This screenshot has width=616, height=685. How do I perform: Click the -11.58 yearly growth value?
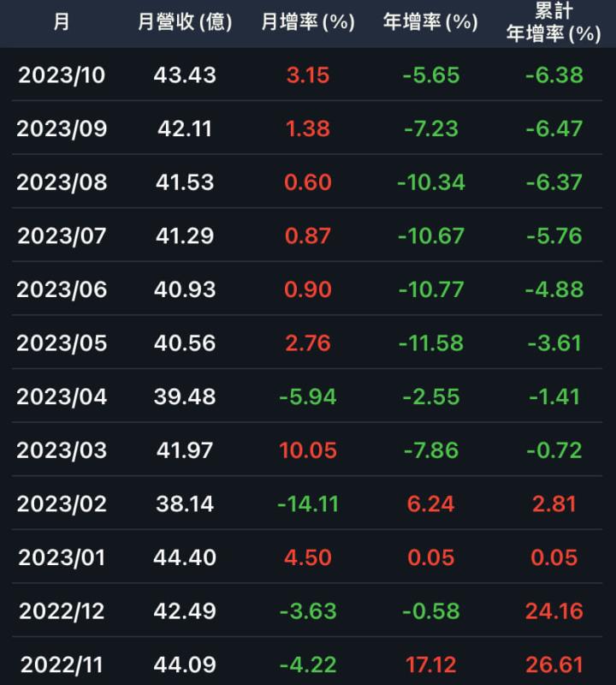[430, 343]
